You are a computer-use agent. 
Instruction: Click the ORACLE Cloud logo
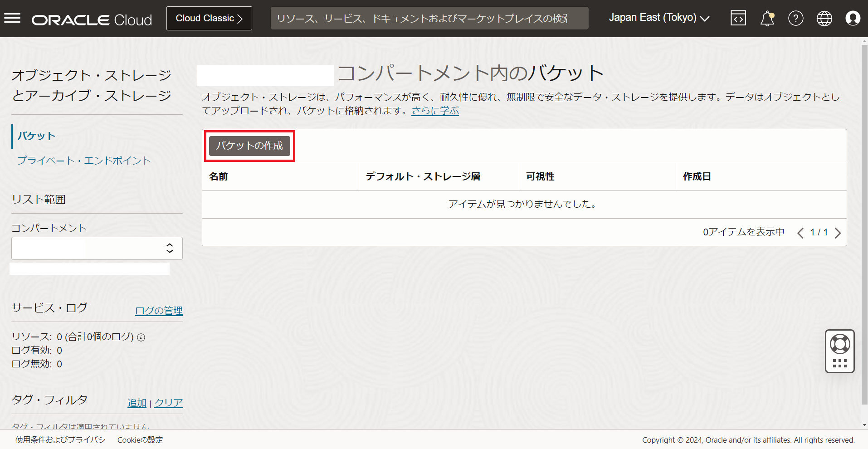(x=92, y=20)
